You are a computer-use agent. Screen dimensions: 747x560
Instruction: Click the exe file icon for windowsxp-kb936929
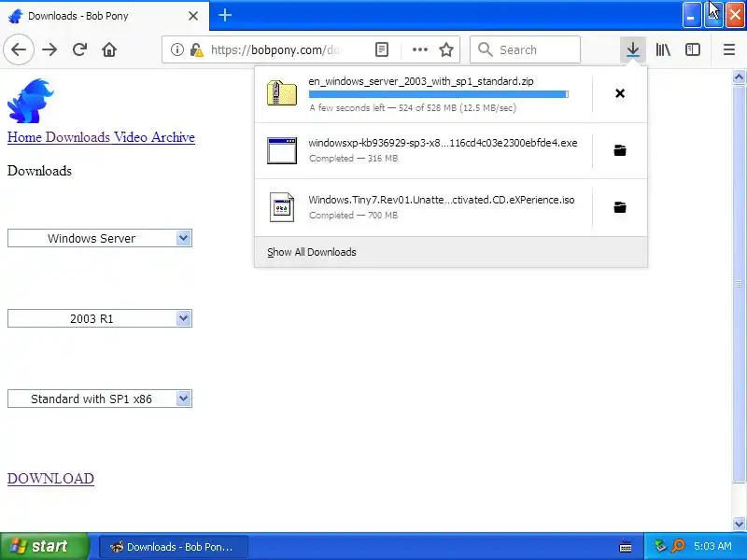282,150
